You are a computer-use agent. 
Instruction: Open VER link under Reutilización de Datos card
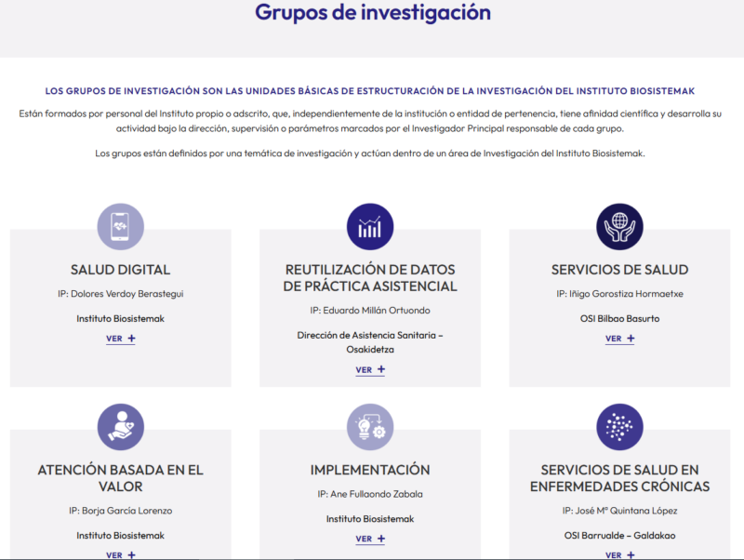370,370
